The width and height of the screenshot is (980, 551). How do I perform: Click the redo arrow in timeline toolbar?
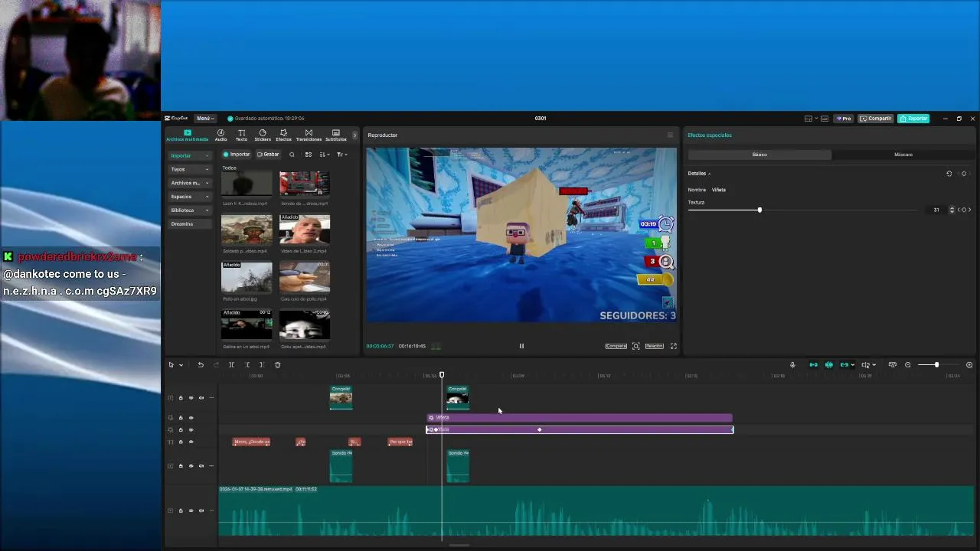click(x=216, y=365)
